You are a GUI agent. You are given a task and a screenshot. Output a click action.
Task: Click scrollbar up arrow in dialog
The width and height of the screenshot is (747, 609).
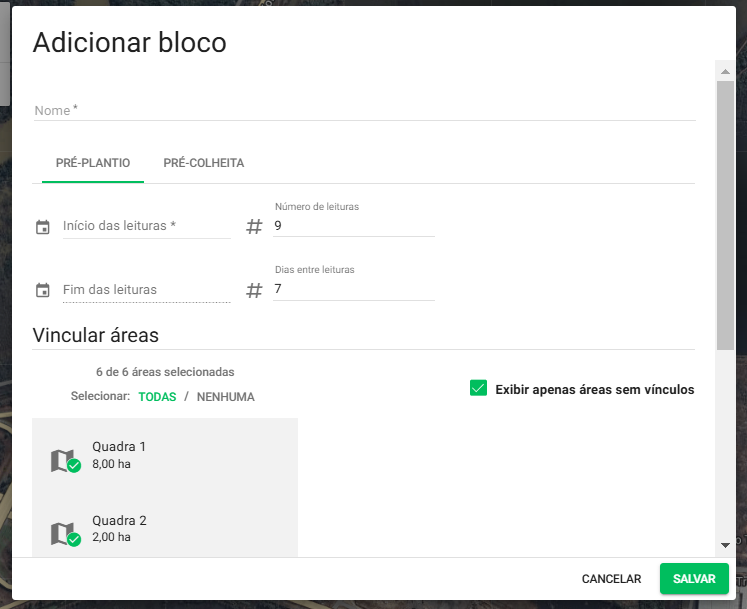coord(725,71)
